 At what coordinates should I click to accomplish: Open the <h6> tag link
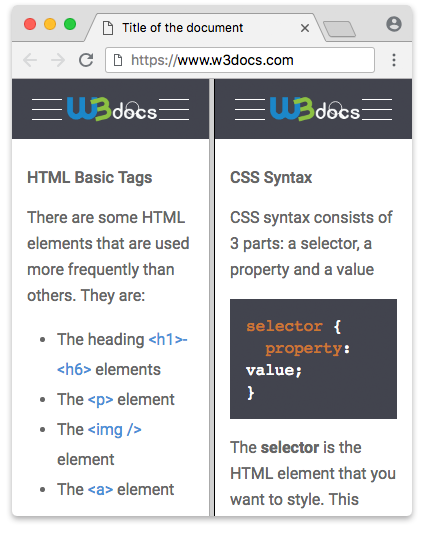point(74,370)
